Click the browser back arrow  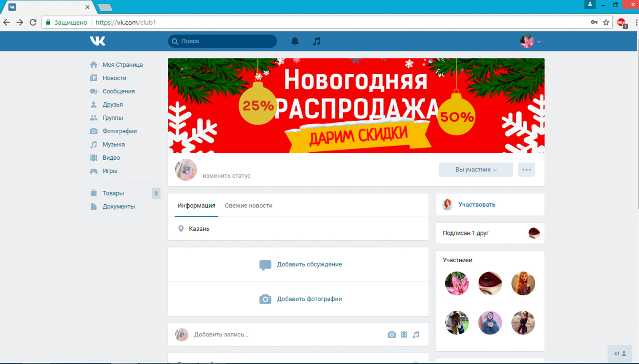click(7, 22)
